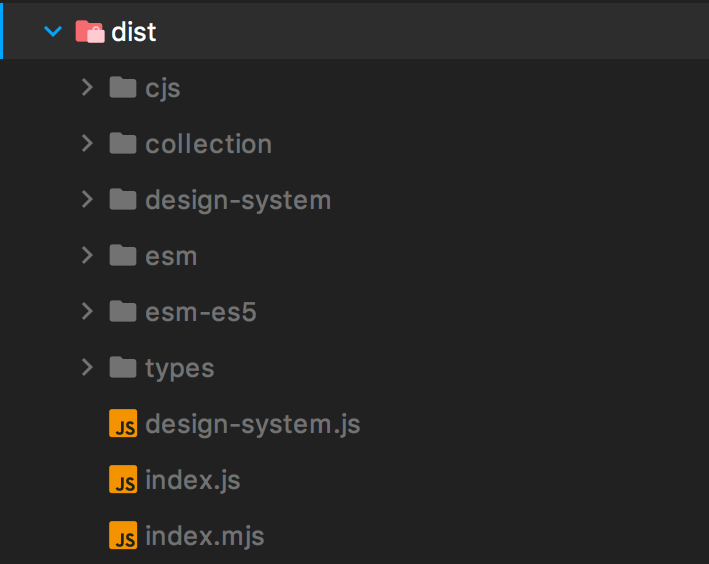Click the esm folder icon

(x=123, y=256)
